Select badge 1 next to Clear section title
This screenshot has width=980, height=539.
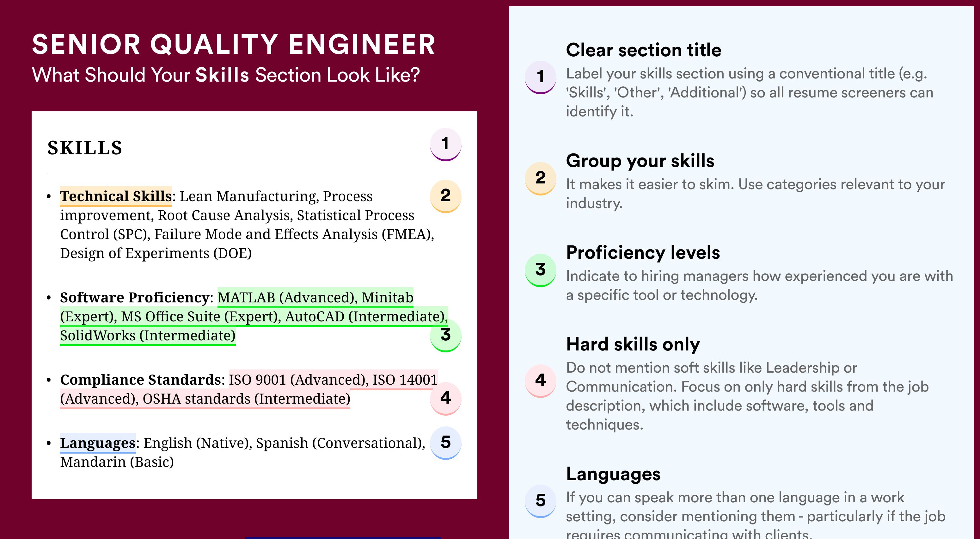click(541, 77)
